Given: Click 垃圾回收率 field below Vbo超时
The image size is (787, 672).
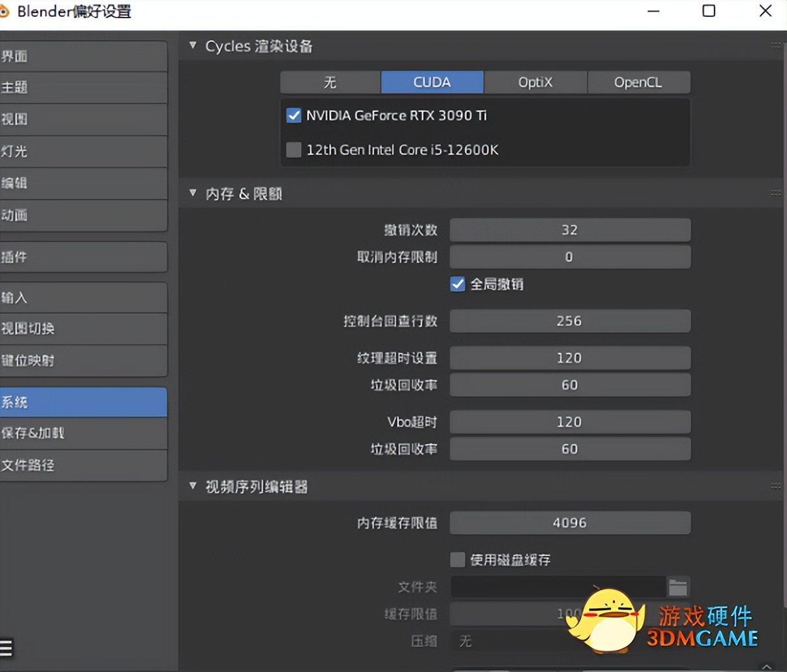Looking at the screenshot, I should point(570,449).
